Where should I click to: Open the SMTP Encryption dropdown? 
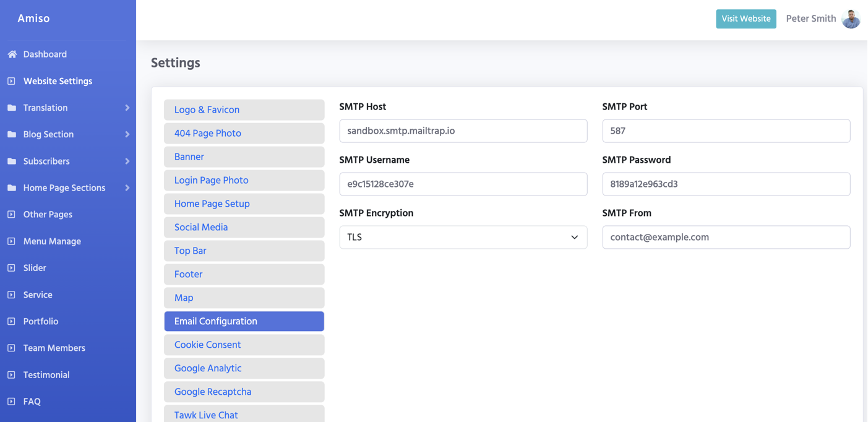463,238
